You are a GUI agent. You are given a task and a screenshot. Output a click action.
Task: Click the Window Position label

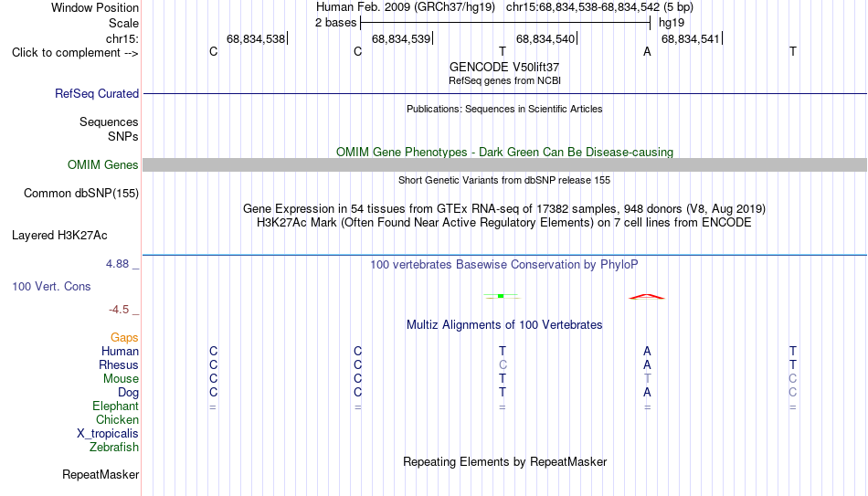tap(95, 7)
